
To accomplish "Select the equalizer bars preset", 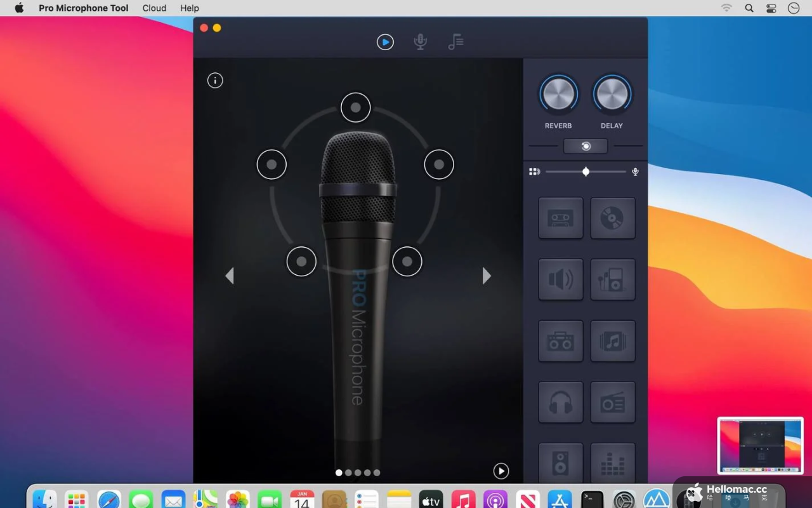I will point(613,463).
